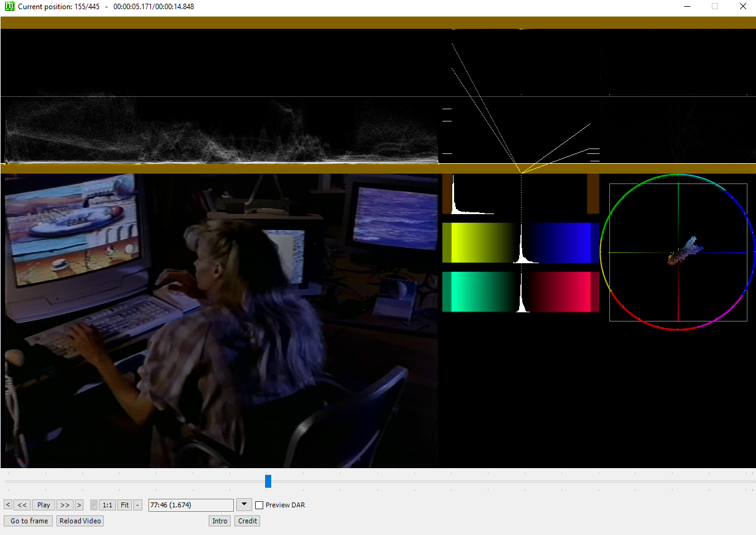Jump forward with the >> button

click(x=65, y=505)
